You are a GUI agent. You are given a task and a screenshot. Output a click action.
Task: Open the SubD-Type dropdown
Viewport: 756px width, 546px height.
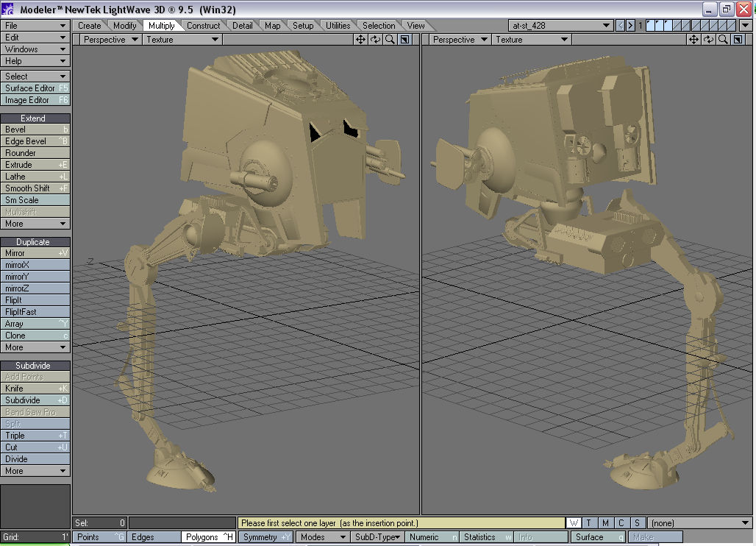(x=377, y=537)
